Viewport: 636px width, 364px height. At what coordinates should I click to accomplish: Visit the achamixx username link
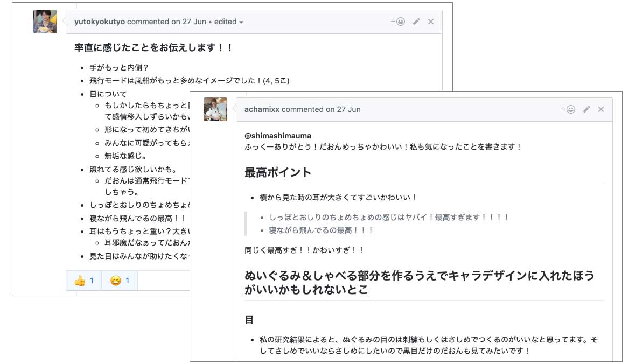[262, 109]
